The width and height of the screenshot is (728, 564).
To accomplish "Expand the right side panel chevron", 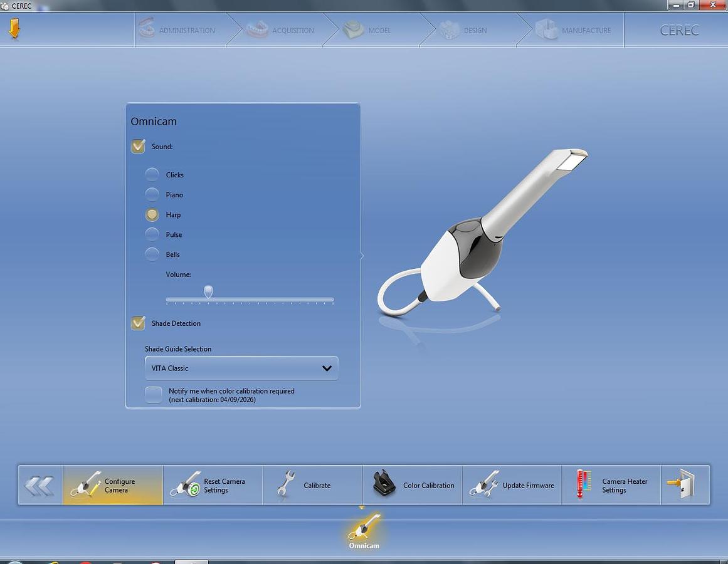I will pos(361,256).
